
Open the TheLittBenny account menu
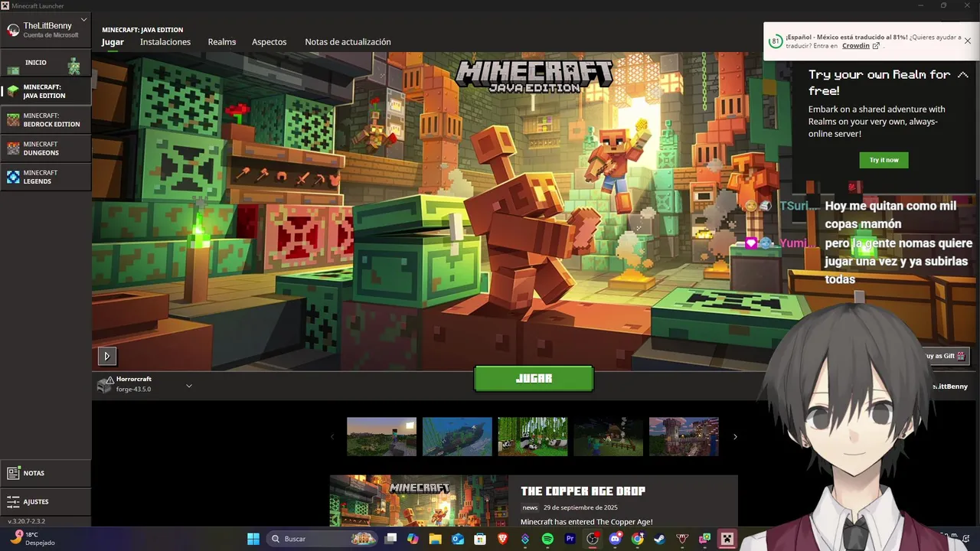point(46,30)
